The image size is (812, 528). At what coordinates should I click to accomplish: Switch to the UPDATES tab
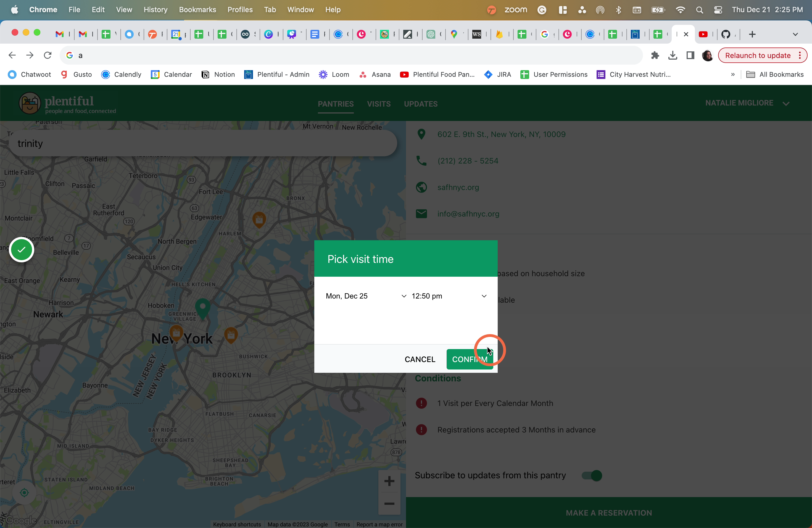(x=420, y=104)
